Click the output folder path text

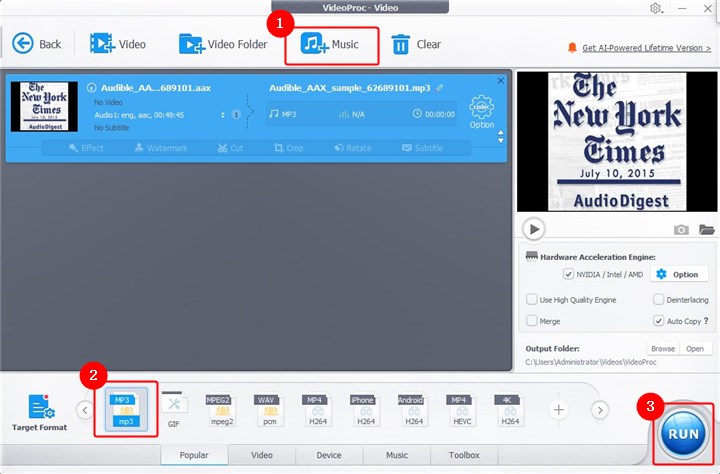click(591, 362)
